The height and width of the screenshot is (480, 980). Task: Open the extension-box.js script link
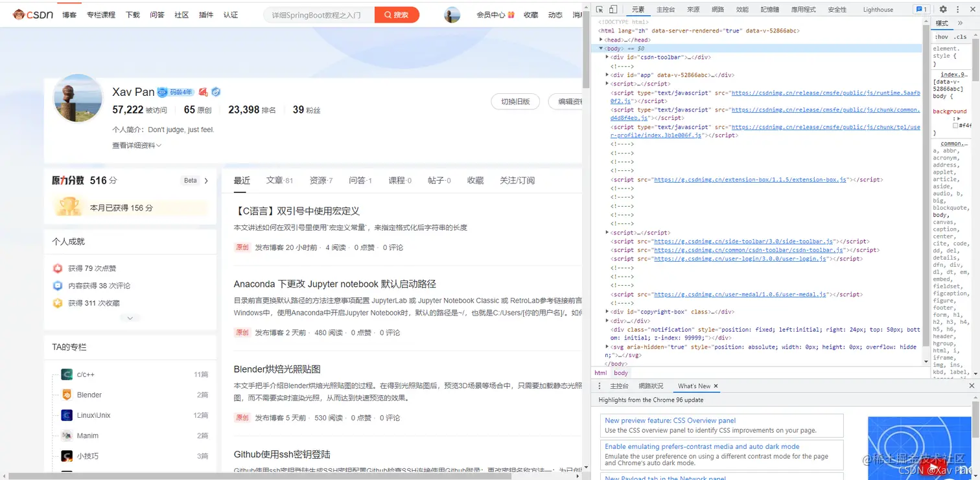click(x=751, y=179)
